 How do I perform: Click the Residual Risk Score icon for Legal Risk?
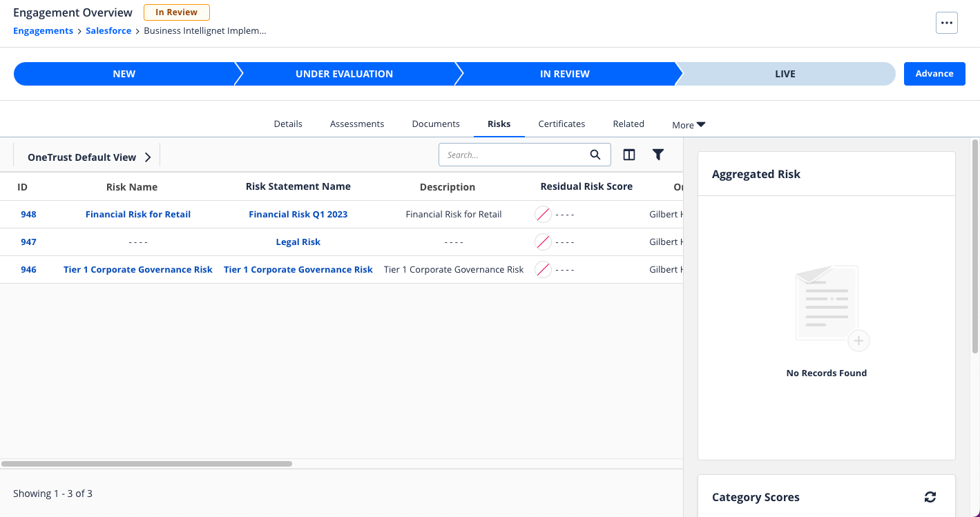click(542, 242)
